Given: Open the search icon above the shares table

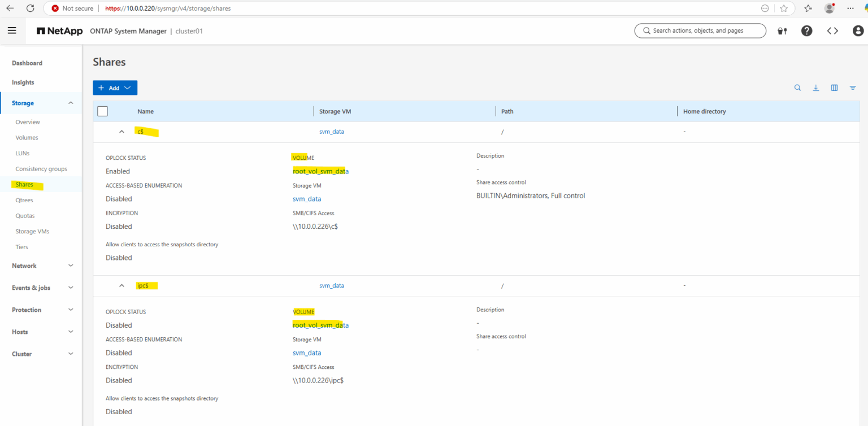Looking at the screenshot, I should (797, 88).
